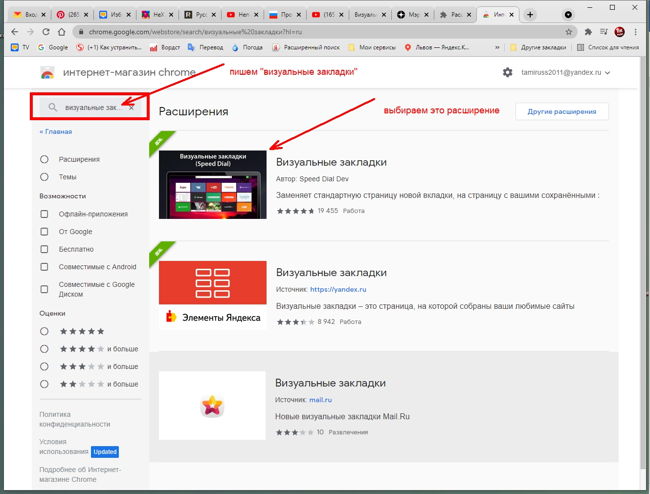This screenshot has width=650, height=494.
Task: Click the media control icon beside tabs
Action: [568, 15]
